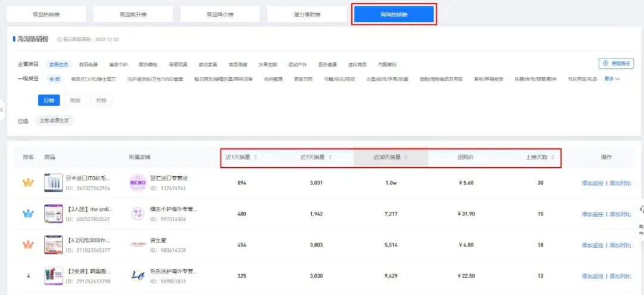Click the gold crown rank-one icon
The image size is (644, 295).
point(28,183)
